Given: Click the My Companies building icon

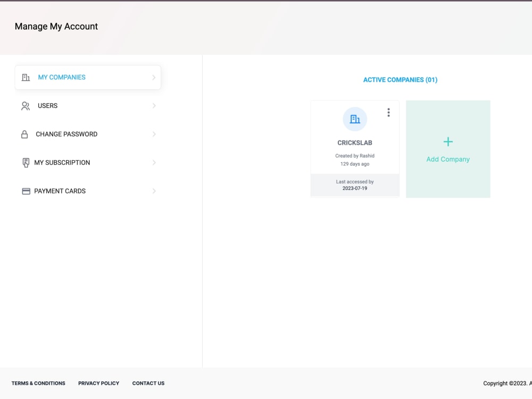Looking at the screenshot, I should (x=26, y=77).
